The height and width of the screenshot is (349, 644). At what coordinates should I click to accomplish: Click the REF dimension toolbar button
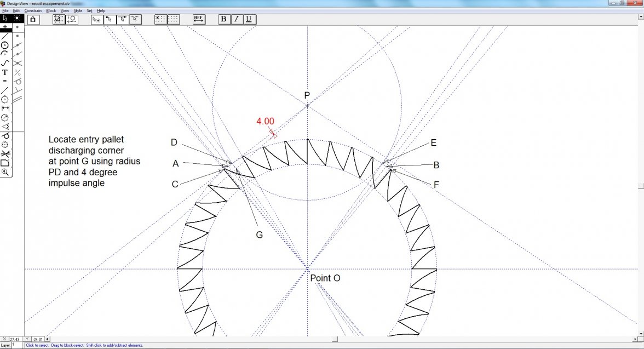[x=199, y=19]
